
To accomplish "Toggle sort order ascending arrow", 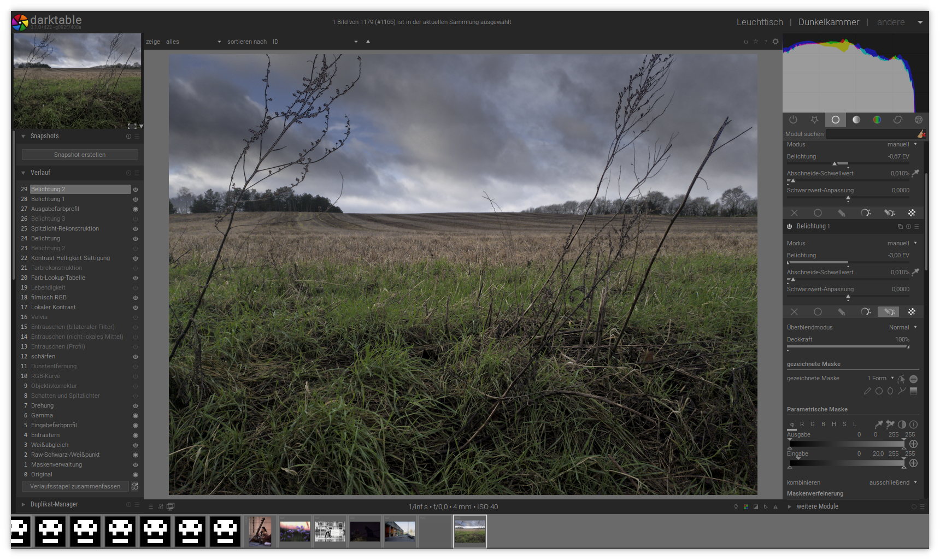I will [x=368, y=42].
